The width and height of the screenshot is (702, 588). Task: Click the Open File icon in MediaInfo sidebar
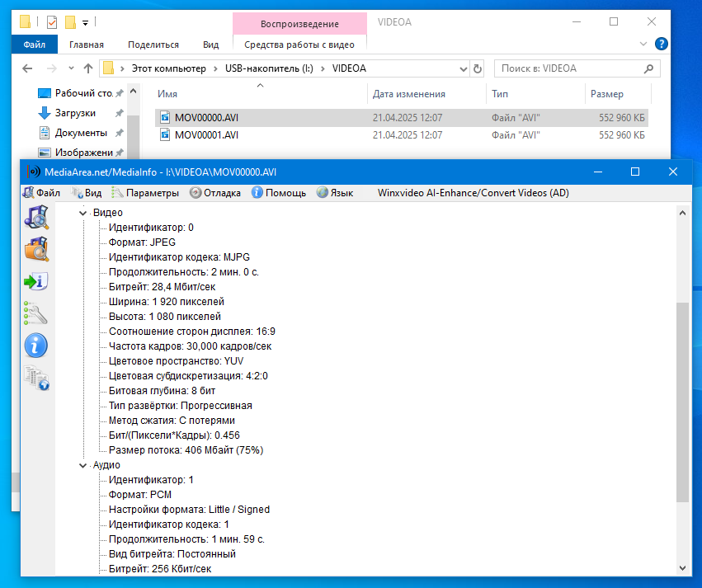click(36, 217)
